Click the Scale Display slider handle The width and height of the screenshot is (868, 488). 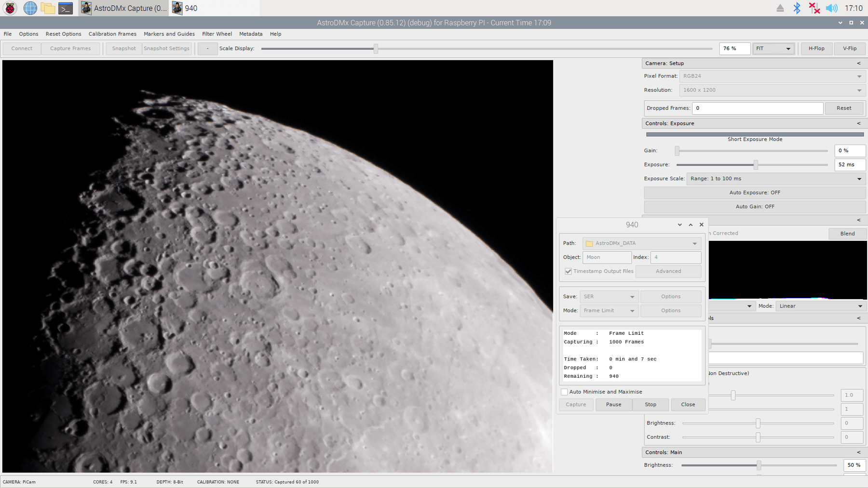tap(376, 48)
